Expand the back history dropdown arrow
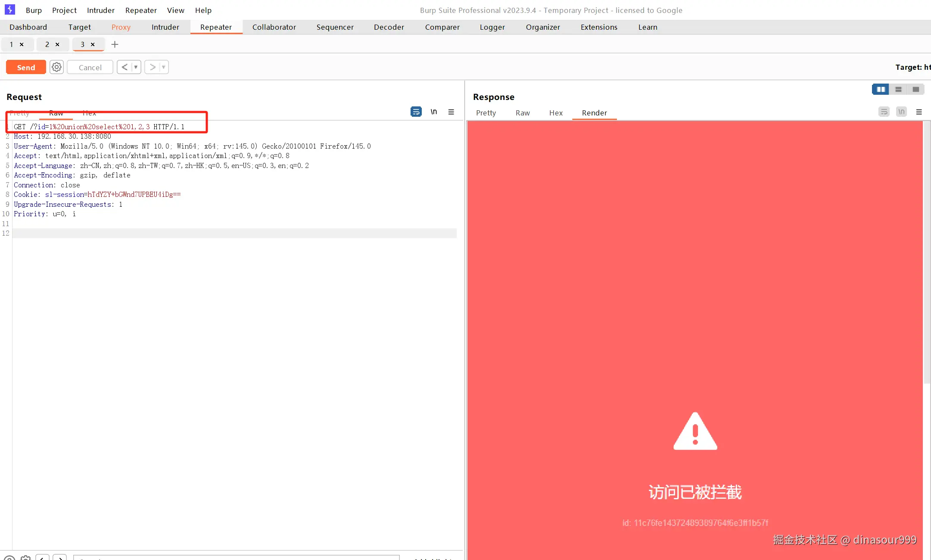The image size is (931, 560). coord(136,67)
